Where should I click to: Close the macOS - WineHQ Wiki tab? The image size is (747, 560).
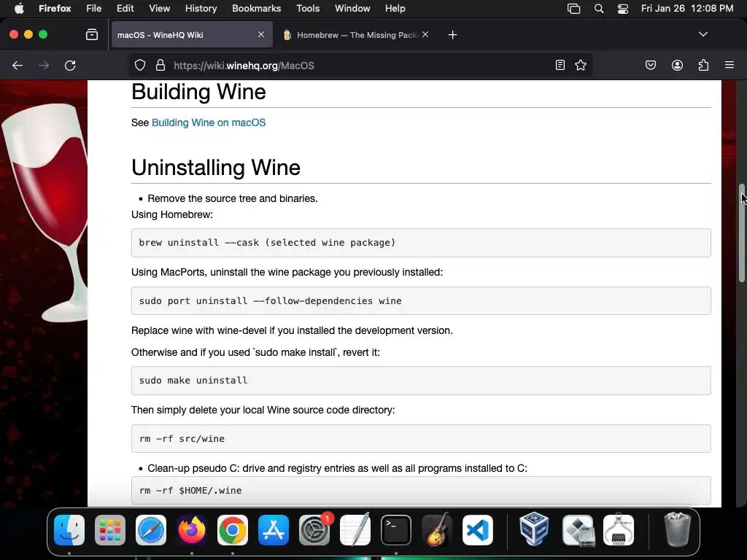point(261,34)
